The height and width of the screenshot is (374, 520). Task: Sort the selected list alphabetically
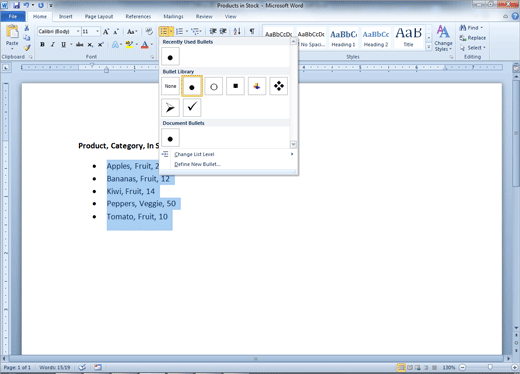coord(237,31)
